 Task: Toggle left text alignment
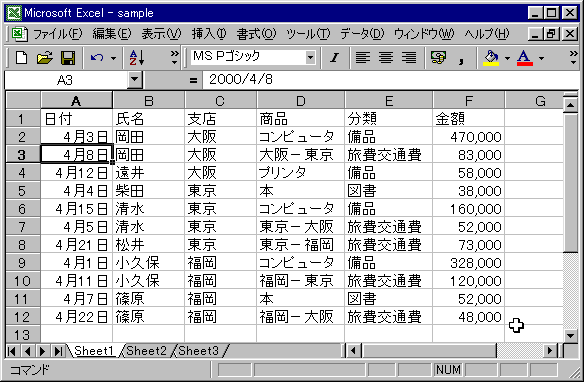click(x=362, y=58)
